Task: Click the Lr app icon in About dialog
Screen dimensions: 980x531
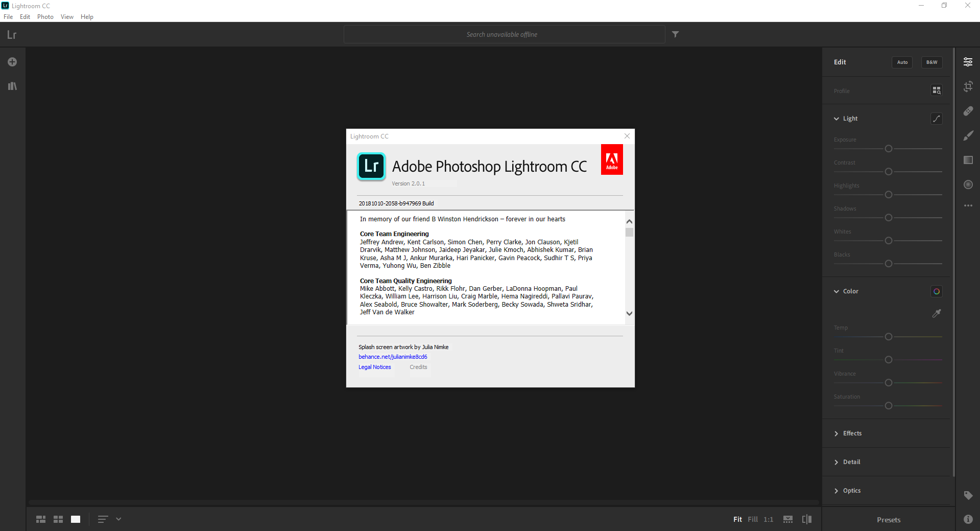Action: (371, 167)
